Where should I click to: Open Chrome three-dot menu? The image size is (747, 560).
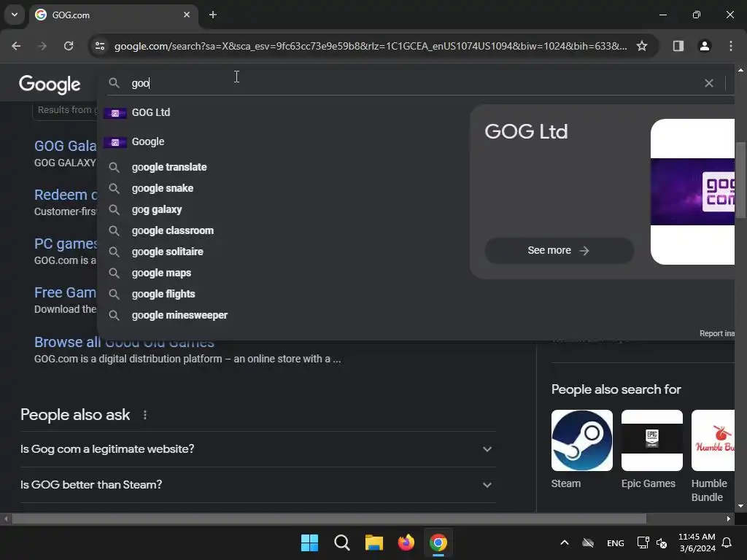pos(731,46)
